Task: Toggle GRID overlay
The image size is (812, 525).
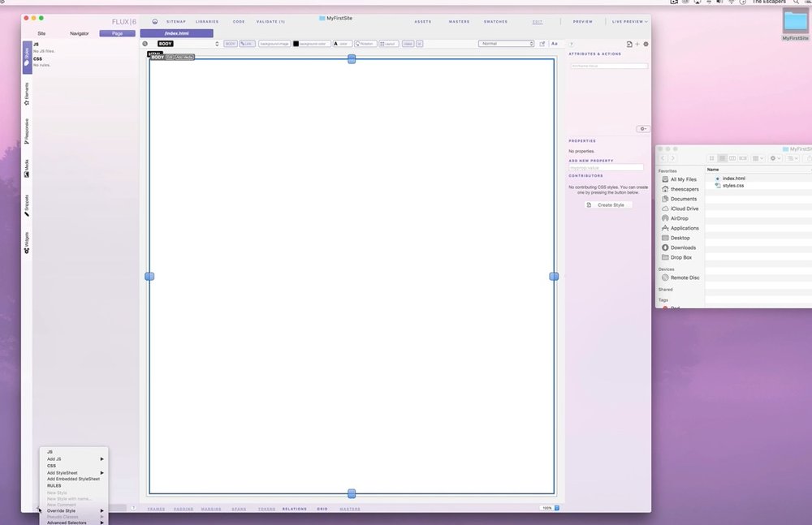Action: [322, 509]
